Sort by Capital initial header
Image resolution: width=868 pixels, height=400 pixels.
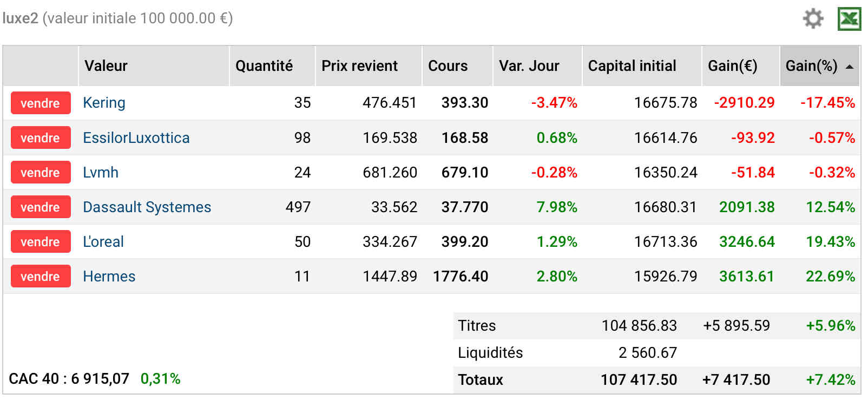[642, 66]
